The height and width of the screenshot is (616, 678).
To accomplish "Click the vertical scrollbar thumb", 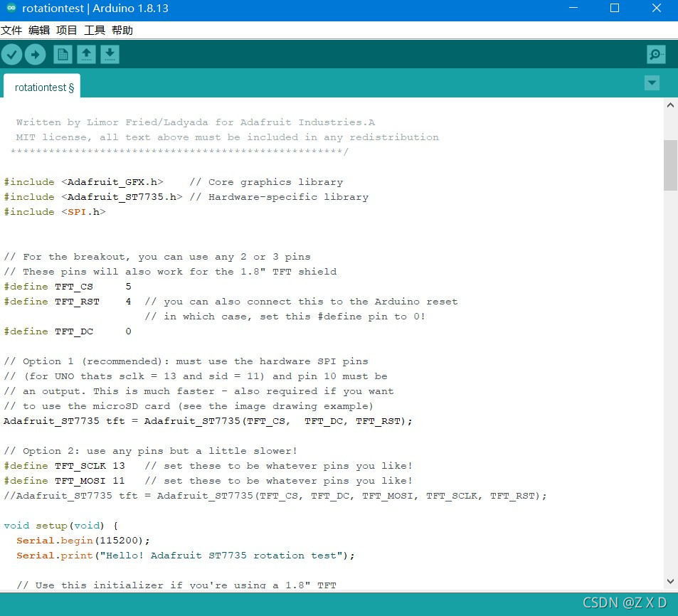I will coord(670,165).
